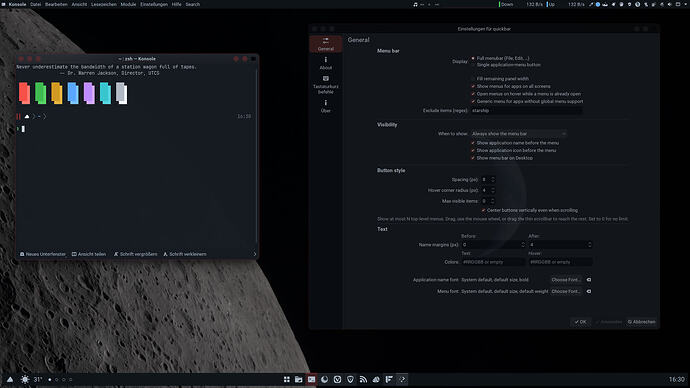
Task: Click Choose Font for Menu font
Action: tap(566, 291)
